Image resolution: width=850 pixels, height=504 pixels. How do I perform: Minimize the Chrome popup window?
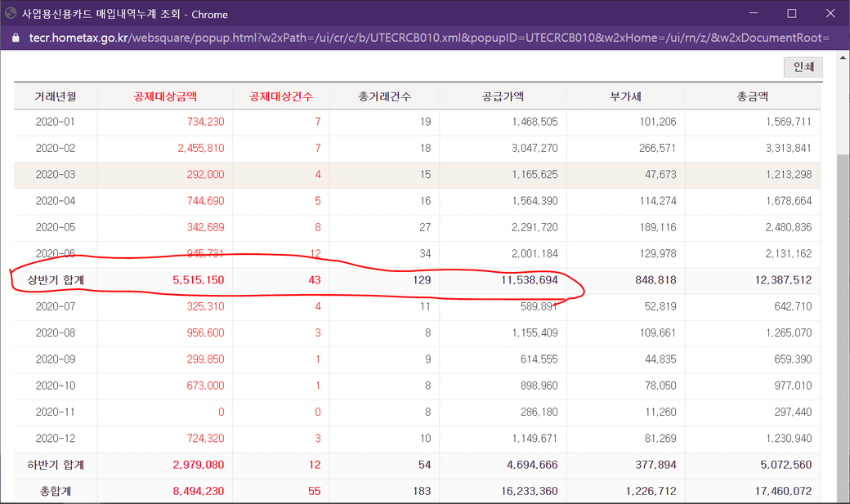754,14
